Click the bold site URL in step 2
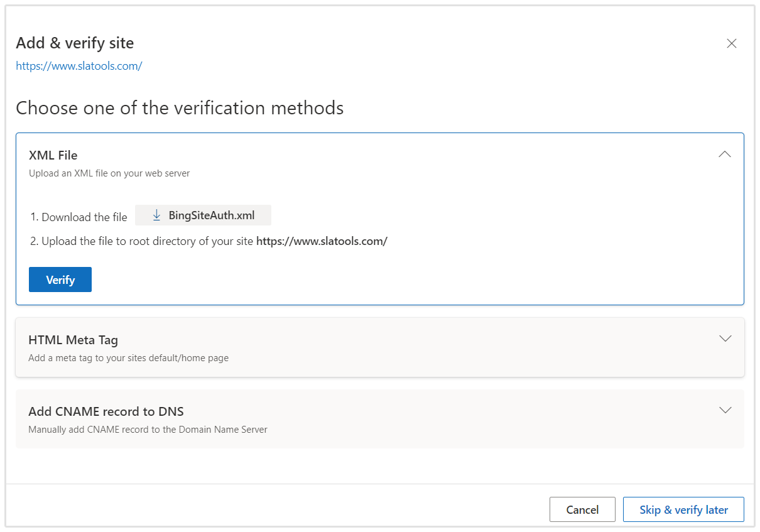Screen dimensions: 760x532 [322, 241]
